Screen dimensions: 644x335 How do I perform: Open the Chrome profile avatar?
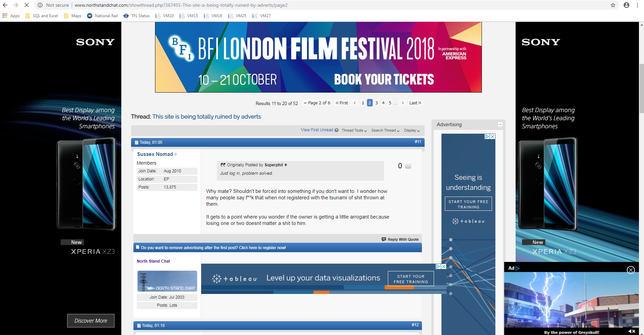click(x=626, y=5)
